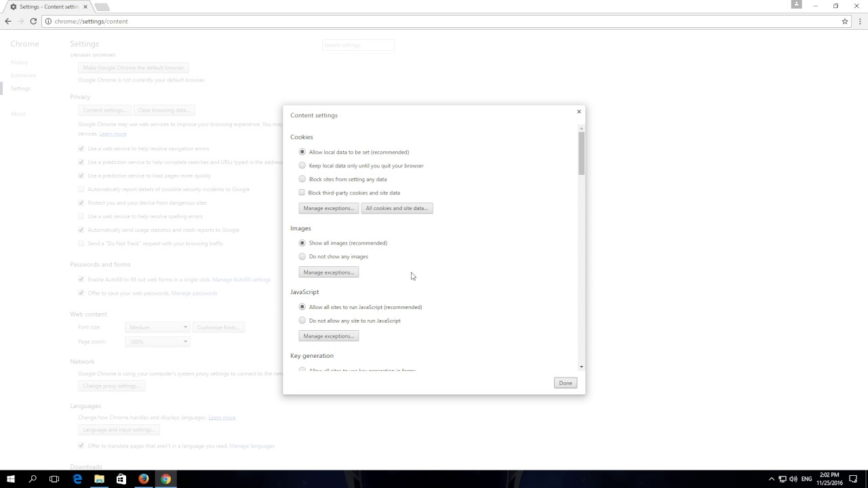The height and width of the screenshot is (488, 868).
Task: Switch to Chrome taskbar icon
Action: [165, 479]
